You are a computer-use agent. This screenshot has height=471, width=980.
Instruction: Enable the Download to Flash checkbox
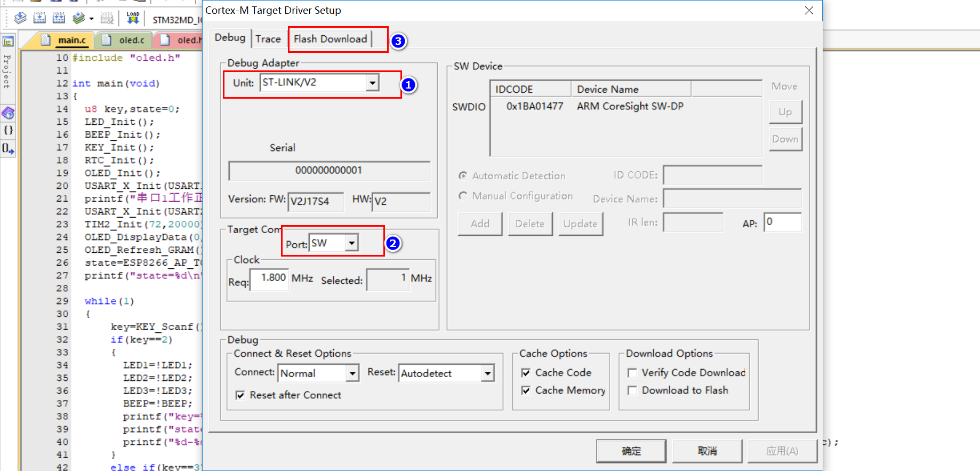point(632,390)
